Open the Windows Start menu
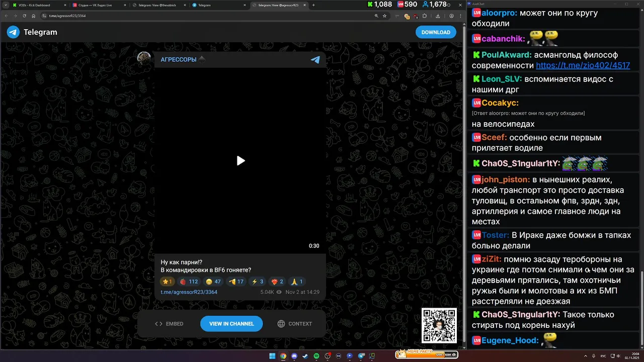Viewport: 644px width, 362px height. coord(272,356)
